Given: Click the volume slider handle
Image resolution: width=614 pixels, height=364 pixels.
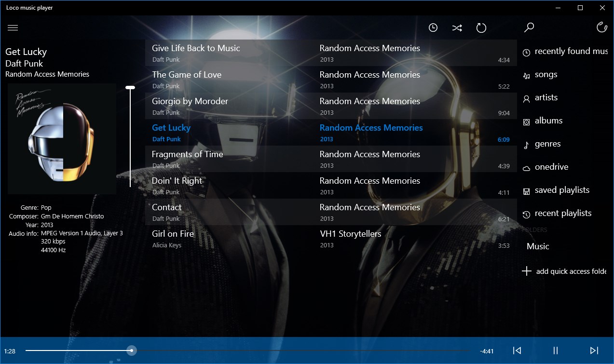Looking at the screenshot, I should [x=130, y=87].
